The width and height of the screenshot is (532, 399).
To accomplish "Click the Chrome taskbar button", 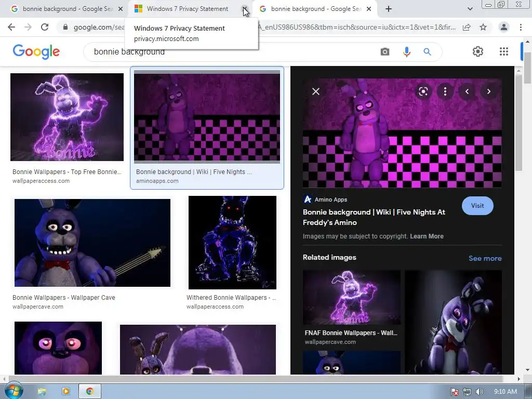I will point(90,391).
